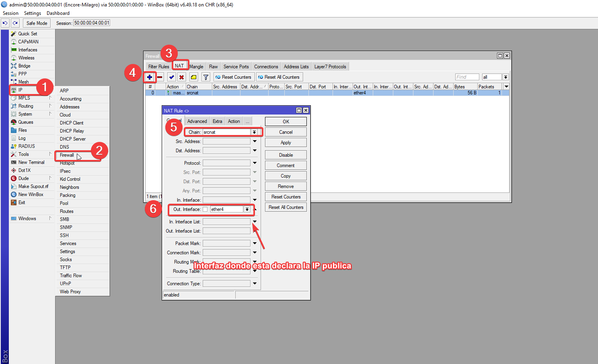The height and width of the screenshot is (364, 598).
Task: Click the red minus remove rule icon
Action: [160, 77]
